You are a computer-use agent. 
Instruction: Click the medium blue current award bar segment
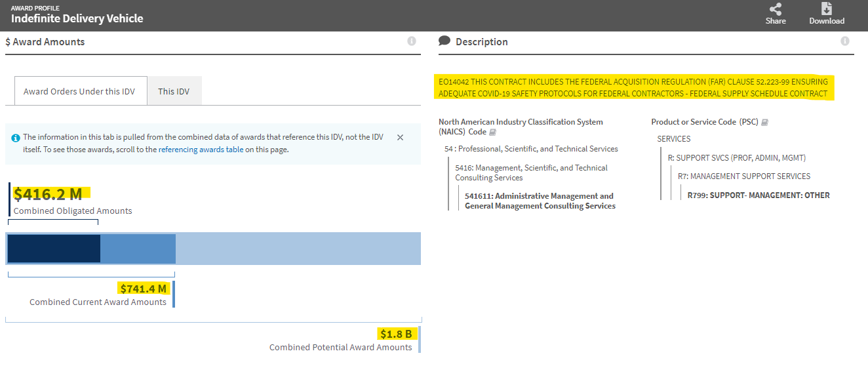click(138, 249)
